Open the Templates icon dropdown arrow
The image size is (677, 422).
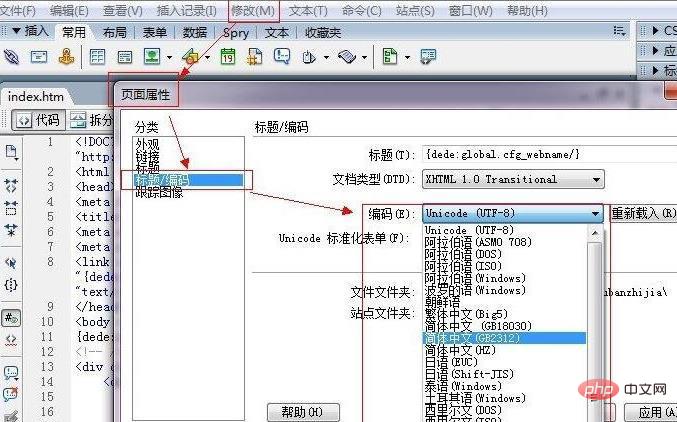(407, 57)
